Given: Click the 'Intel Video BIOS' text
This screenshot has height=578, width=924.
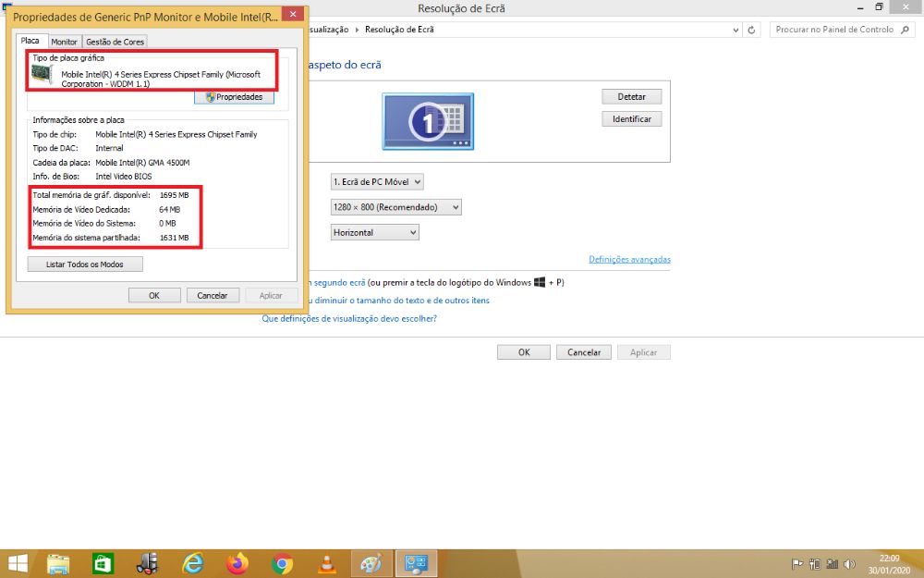Looking at the screenshot, I should (124, 177).
